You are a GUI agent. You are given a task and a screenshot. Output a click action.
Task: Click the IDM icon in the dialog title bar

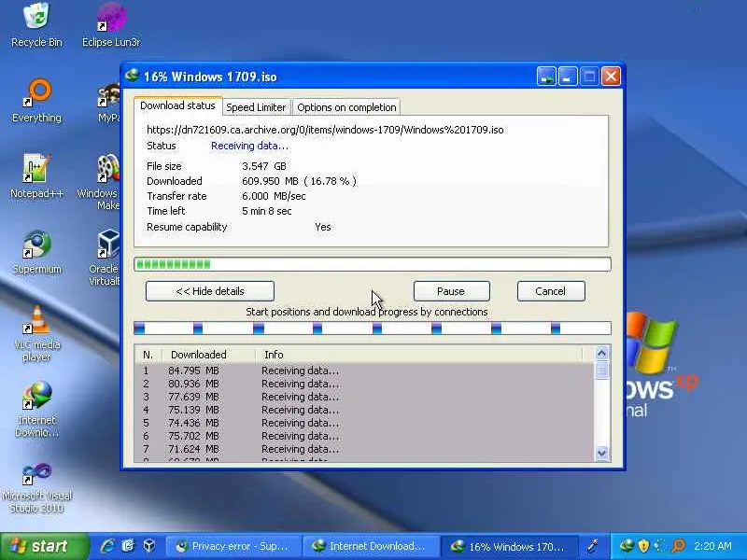pyautogui.click(x=132, y=76)
